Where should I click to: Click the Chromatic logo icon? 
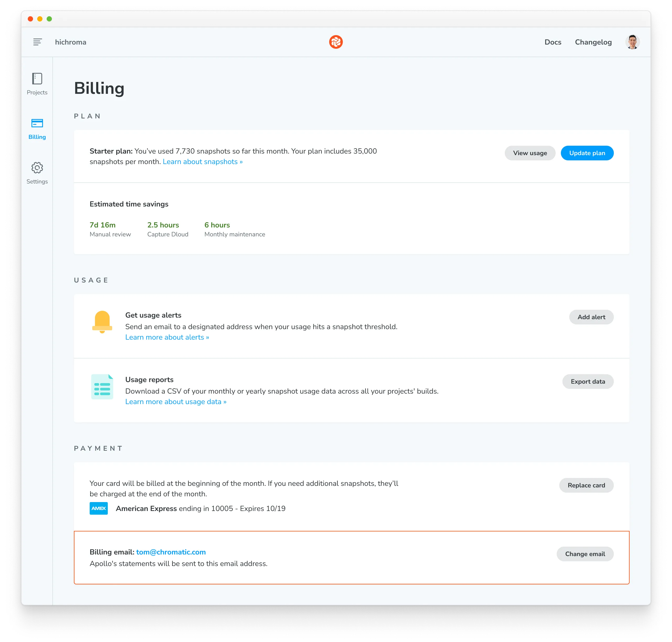click(337, 42)
